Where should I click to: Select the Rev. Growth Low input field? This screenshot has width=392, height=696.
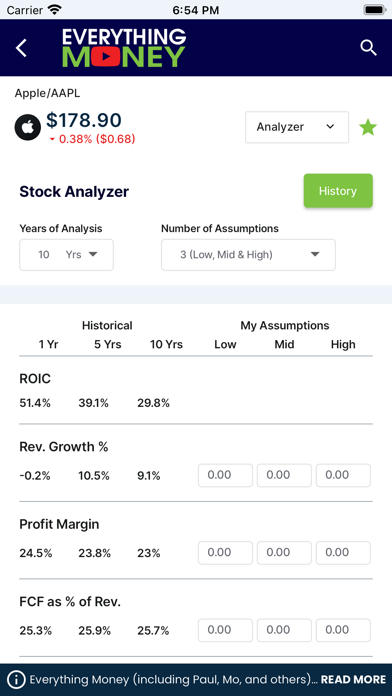click(x=226, y=475)
